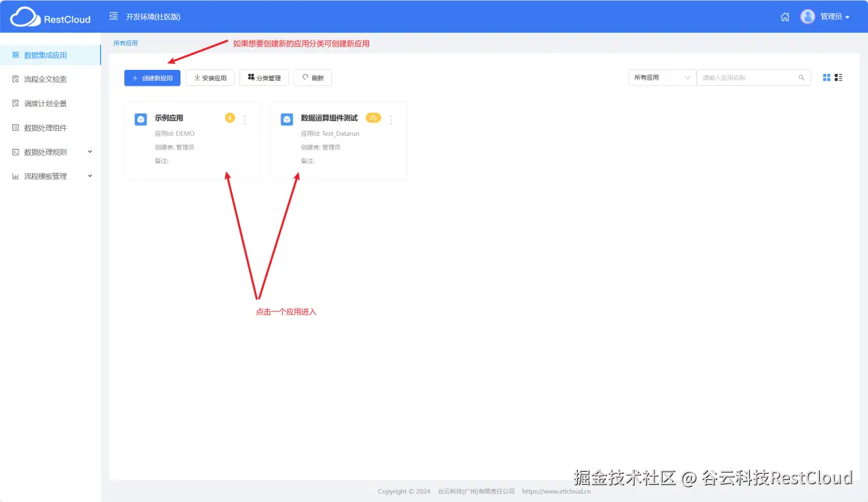
Task: Open 数据处理组件 in the sidebar
Action: tap(50, 128)
